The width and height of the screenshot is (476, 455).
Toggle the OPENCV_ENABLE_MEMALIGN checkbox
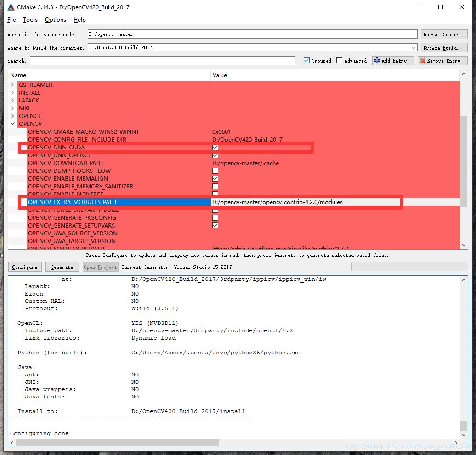215,178
